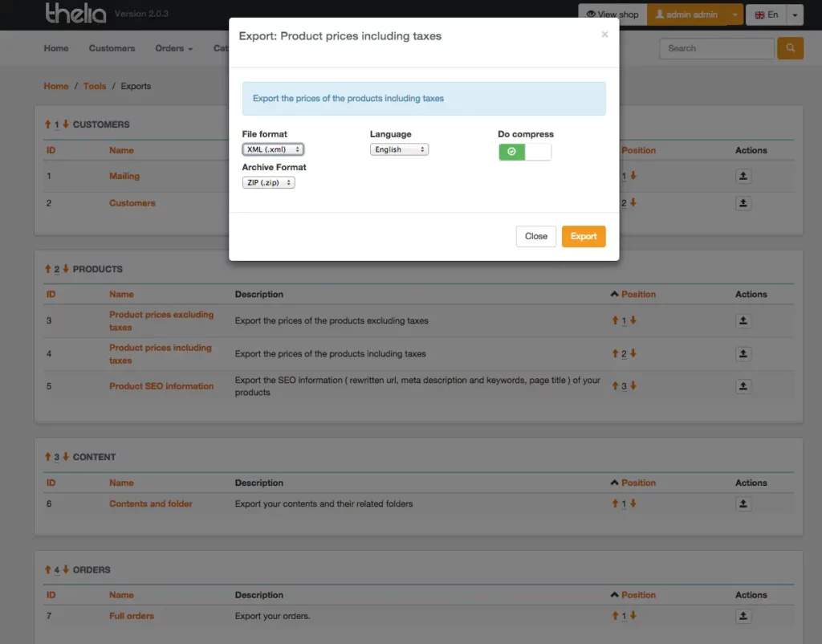Open the Orders menu dropdown
This screenshot has width=822, height=644.
click(174, 48)
